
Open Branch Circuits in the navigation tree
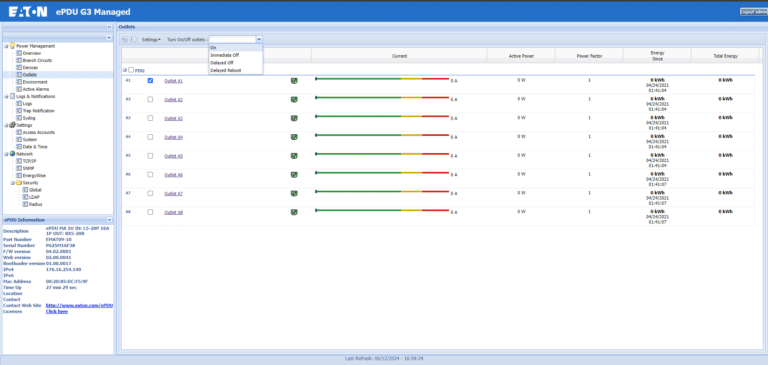pos(37,60)
